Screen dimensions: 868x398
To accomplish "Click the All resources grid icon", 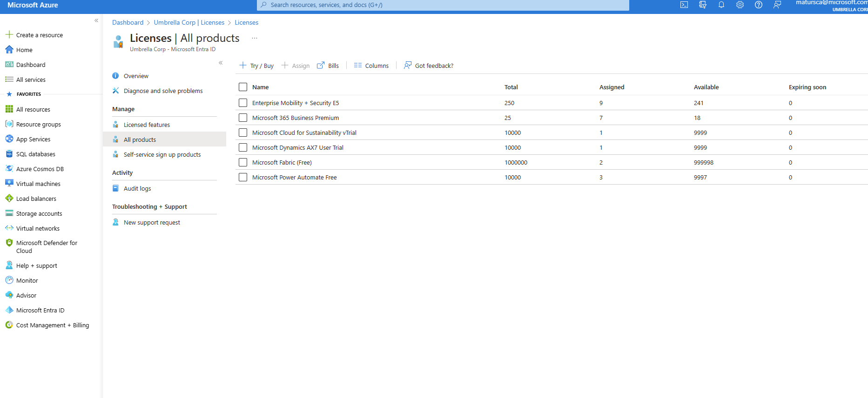I will click(9, 109).
